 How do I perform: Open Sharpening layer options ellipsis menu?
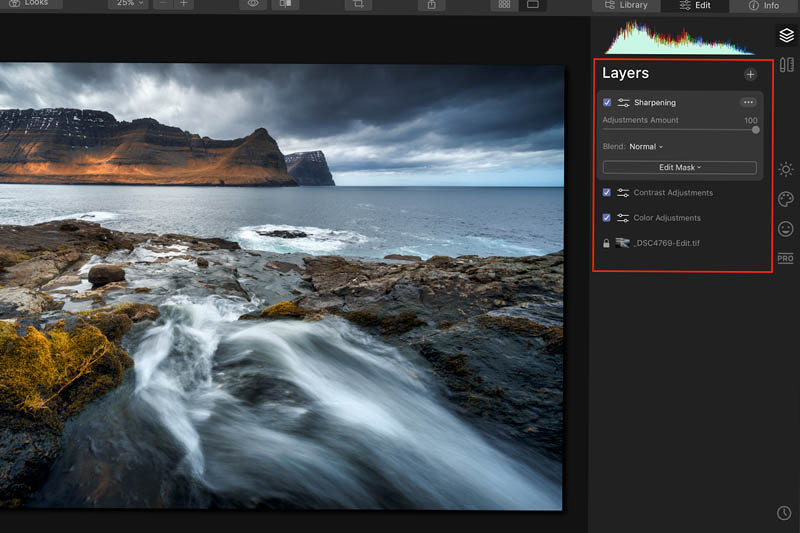pyautogui.click(x=748, y=102)
